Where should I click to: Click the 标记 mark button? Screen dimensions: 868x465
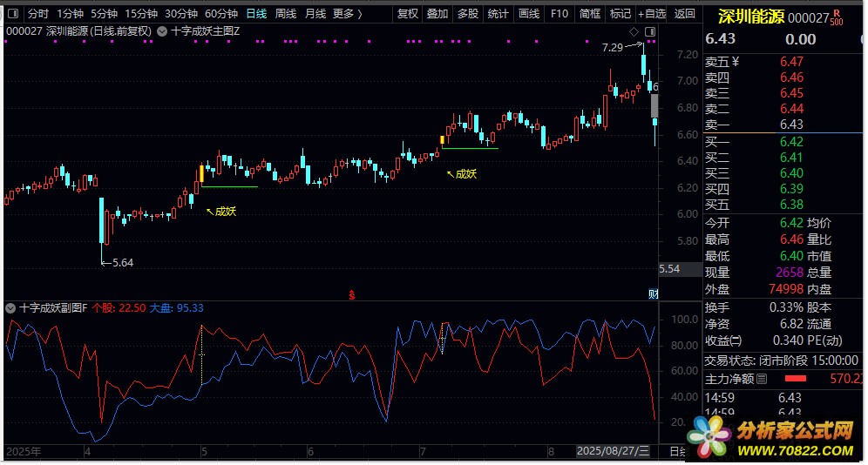(620, 13)
